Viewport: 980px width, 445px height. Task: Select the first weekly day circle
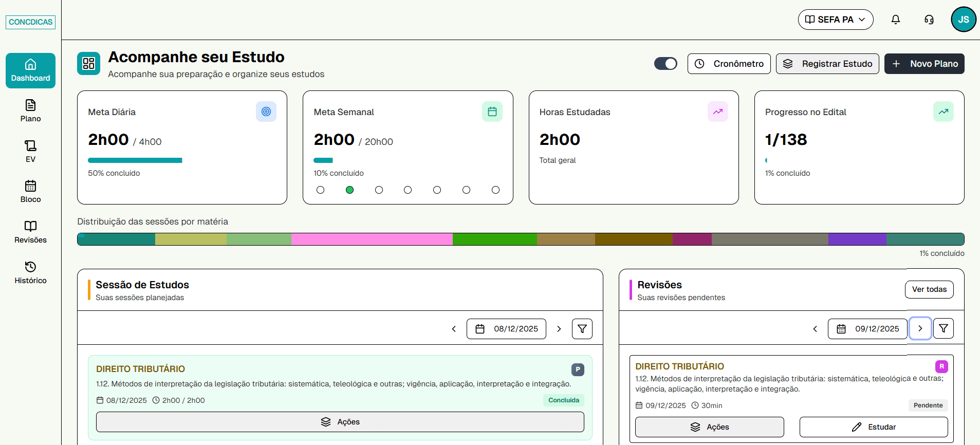321,190
